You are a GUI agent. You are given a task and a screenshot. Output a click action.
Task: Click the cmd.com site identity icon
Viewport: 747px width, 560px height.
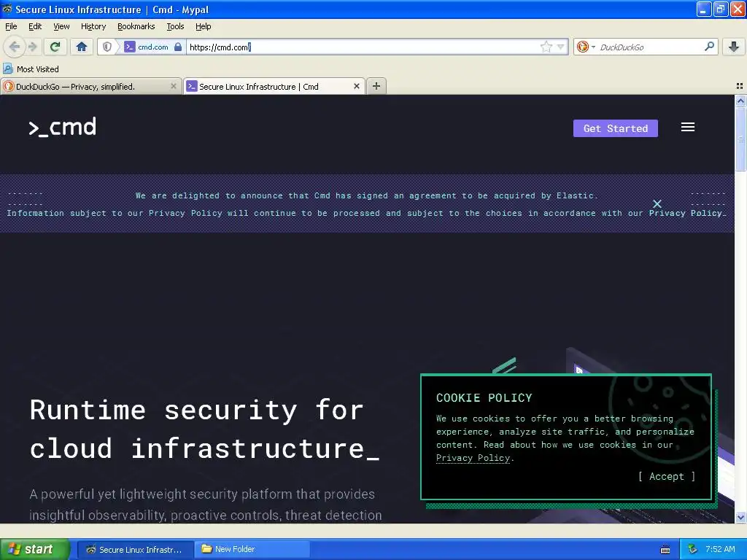(x=130, y=47)
